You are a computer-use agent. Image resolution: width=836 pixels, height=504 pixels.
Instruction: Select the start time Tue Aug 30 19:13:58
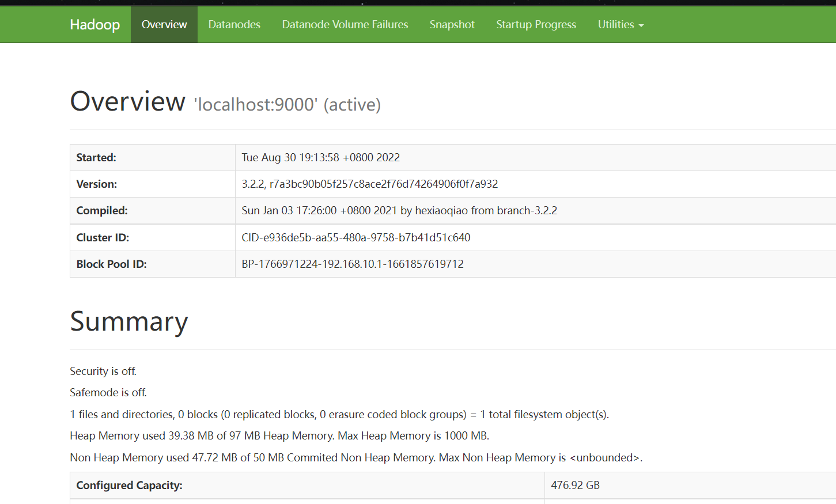pos(321,157)
